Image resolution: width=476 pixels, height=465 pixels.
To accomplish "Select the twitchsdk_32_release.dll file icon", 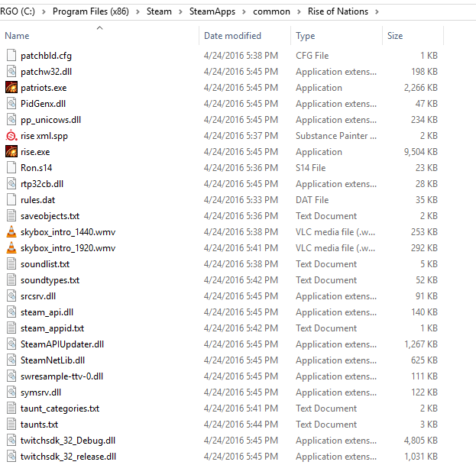I will click(x=11, y=457).
